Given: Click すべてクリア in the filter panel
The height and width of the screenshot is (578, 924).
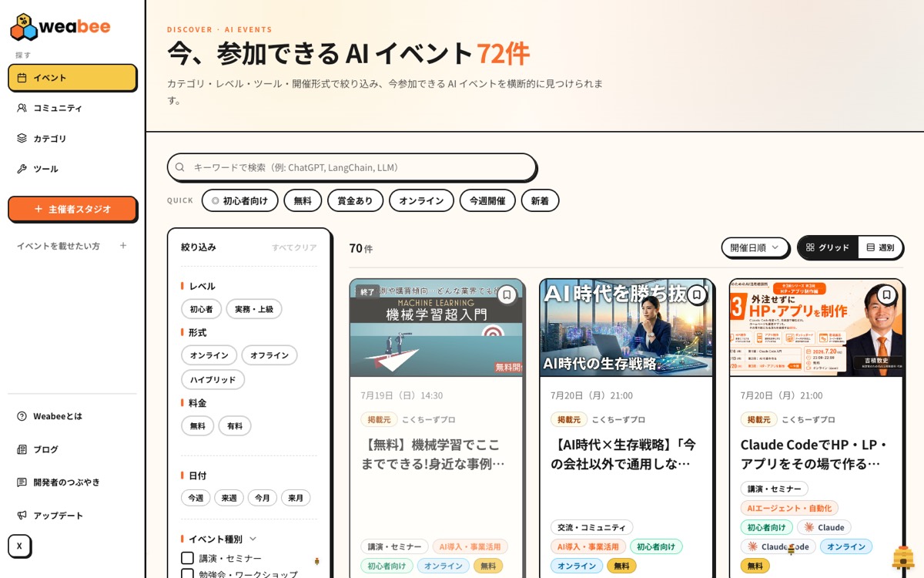Looking at the screenshot, I should click(x=294, y=247).
